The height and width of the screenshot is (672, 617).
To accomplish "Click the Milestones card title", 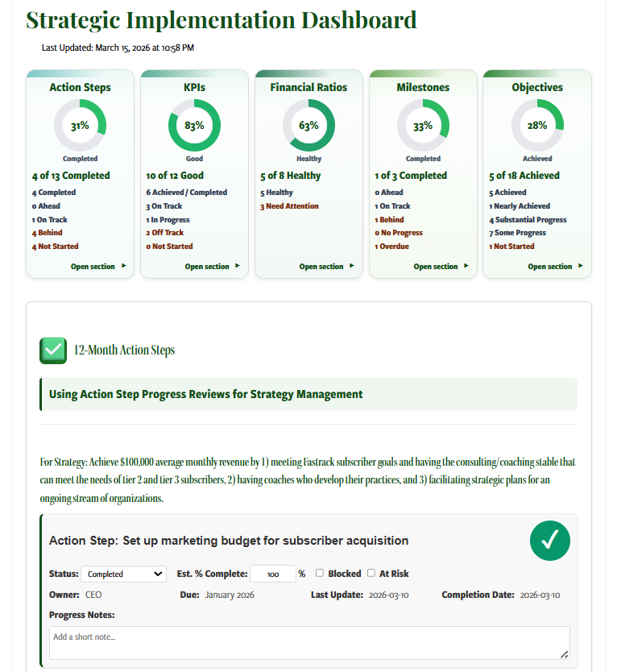I will point(423,88).
